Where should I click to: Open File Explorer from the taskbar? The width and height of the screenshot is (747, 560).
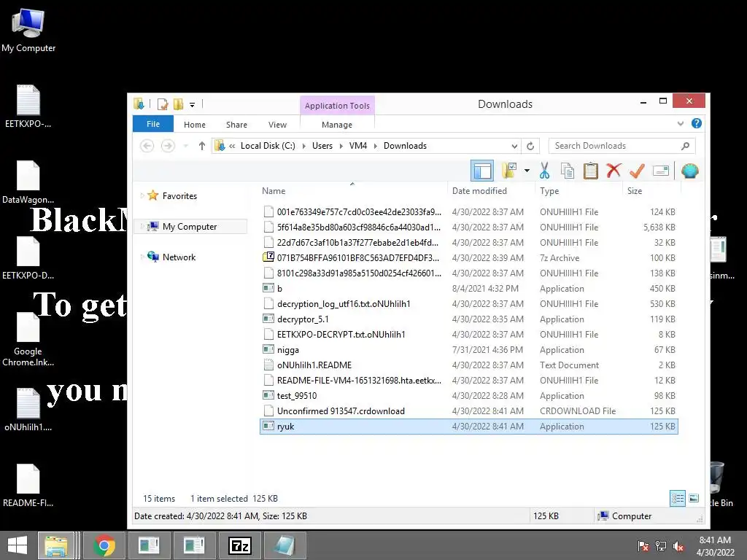tap(56, 545)
